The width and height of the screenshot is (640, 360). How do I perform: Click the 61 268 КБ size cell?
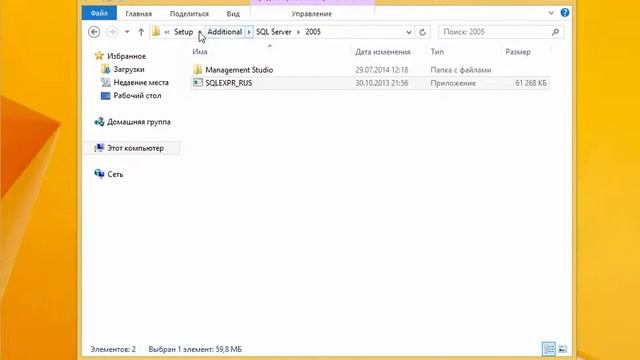531,83
